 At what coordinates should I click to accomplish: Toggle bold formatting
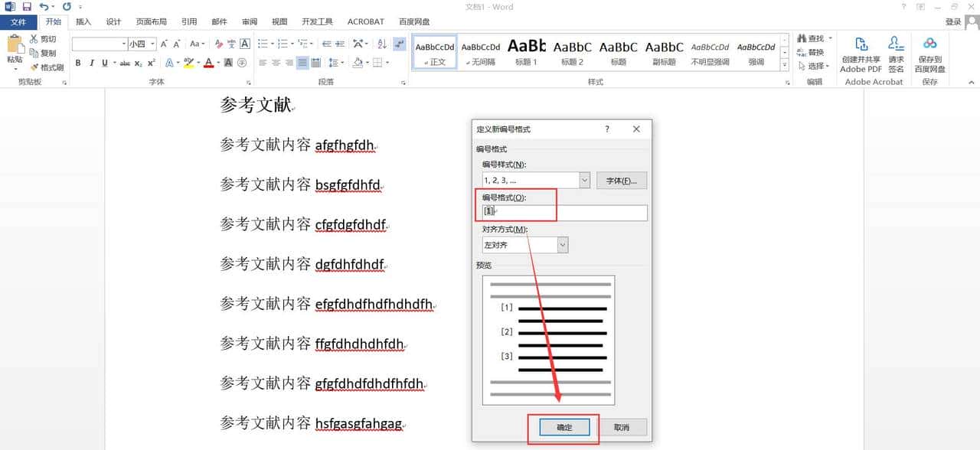pos(80,64)
